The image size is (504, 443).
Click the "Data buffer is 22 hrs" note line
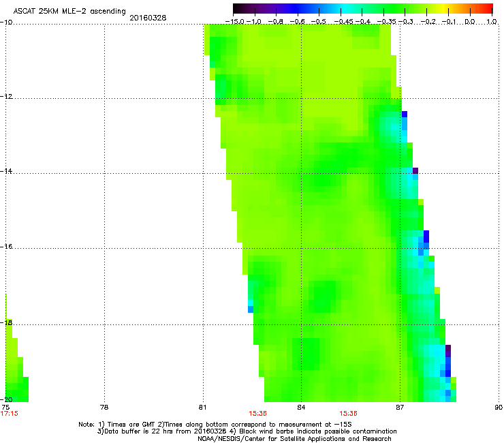tap(247, 431)
